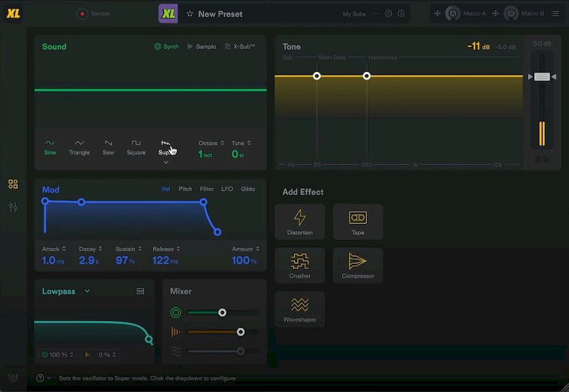The width and height of the screenshot is (569, 392).
Task: Add the Tape effect
Action: coord(358,221)
